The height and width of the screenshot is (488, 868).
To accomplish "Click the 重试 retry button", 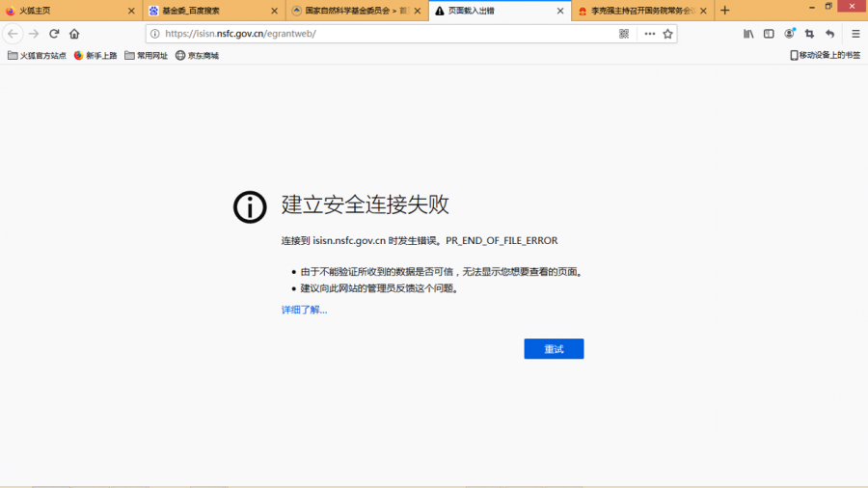I will pyautogui.click(x=554, y=349).
